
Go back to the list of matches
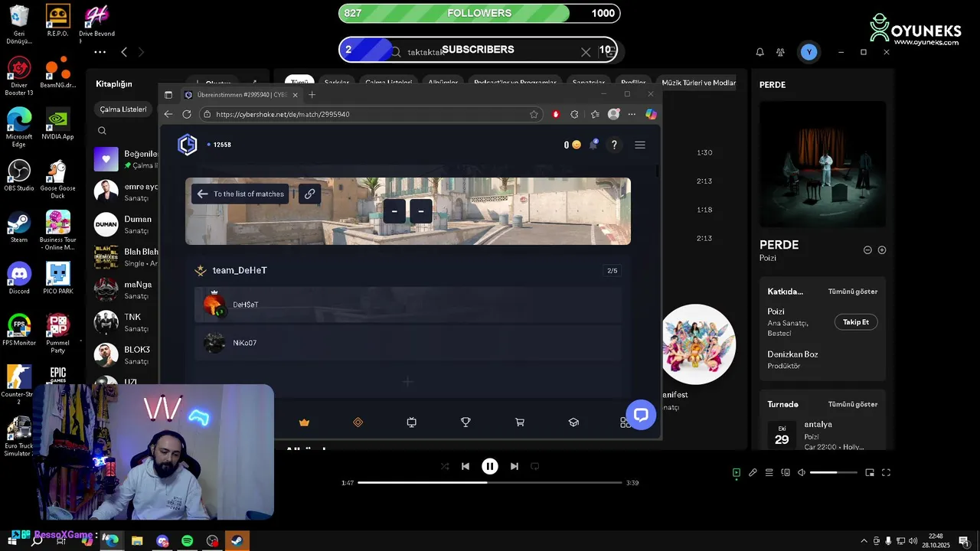tap(240, 194)
